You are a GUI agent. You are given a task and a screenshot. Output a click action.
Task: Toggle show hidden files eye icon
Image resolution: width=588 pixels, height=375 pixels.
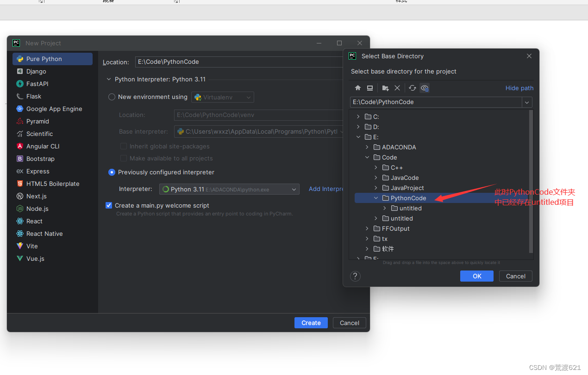[x=425, y=88]
